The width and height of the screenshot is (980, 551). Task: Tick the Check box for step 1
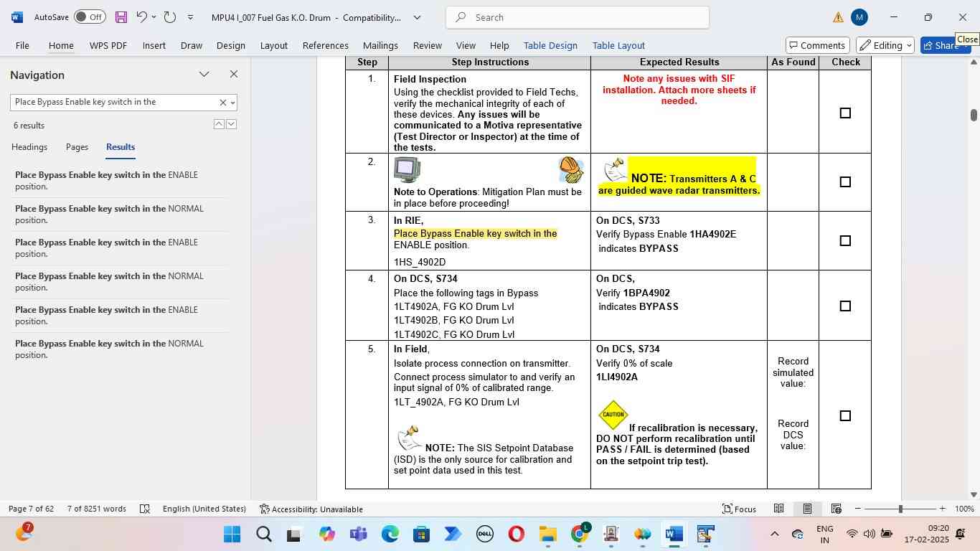point(845,113)
